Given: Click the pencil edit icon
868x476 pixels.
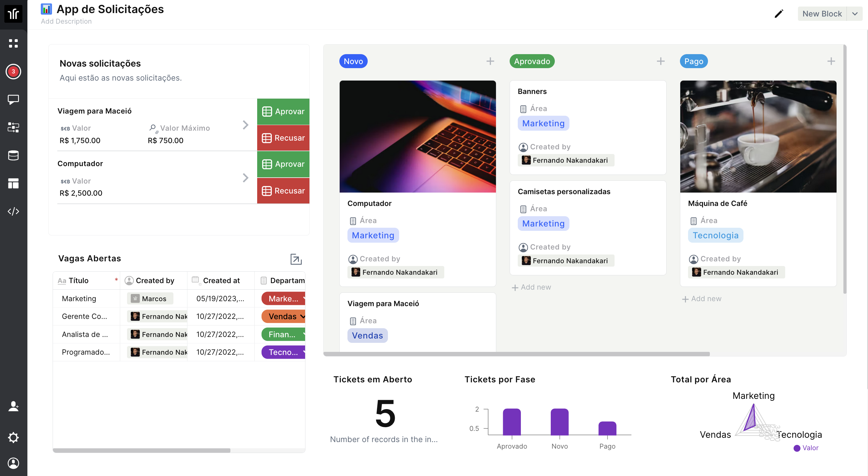Looking at the screenshot, I should 778,14.
